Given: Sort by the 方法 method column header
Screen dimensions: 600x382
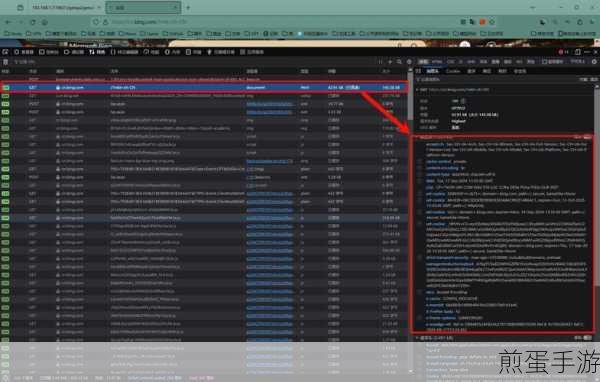Looking at the screenshot, I should [33, 71].
